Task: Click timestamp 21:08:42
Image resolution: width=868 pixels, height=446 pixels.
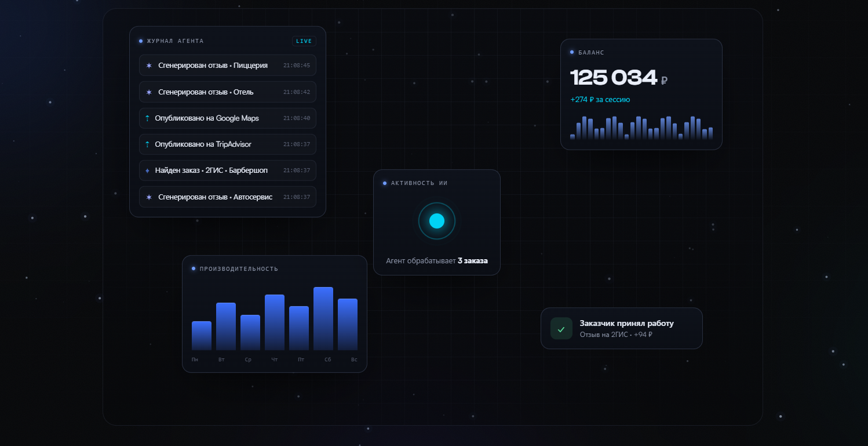Action: (297, 92)
